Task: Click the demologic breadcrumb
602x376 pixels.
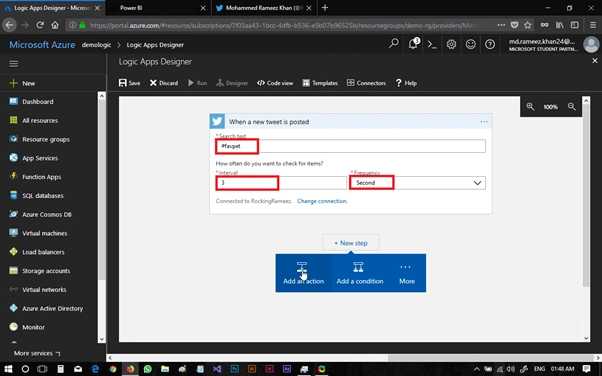Action: point(96,45)
